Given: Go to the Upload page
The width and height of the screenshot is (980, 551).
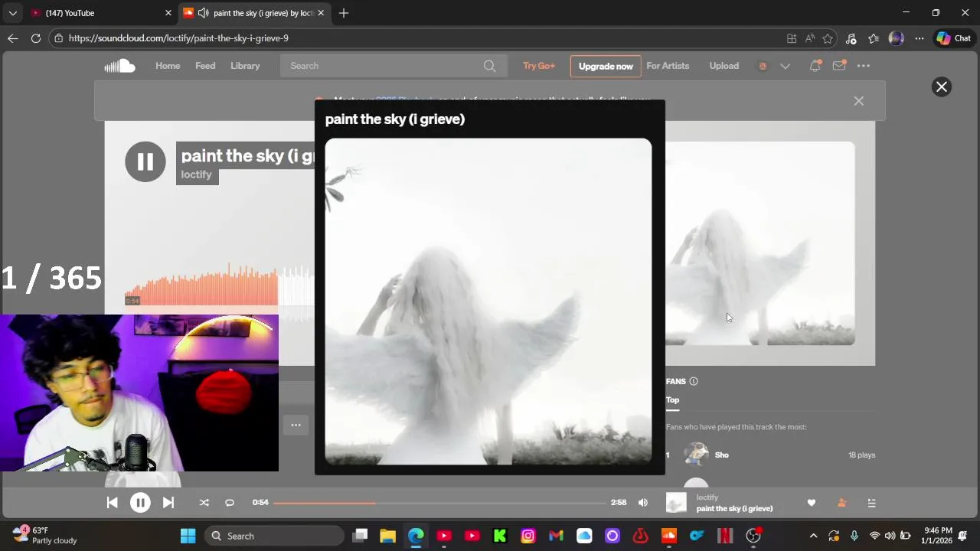Looking at the screenshot, I should (724, 66).
